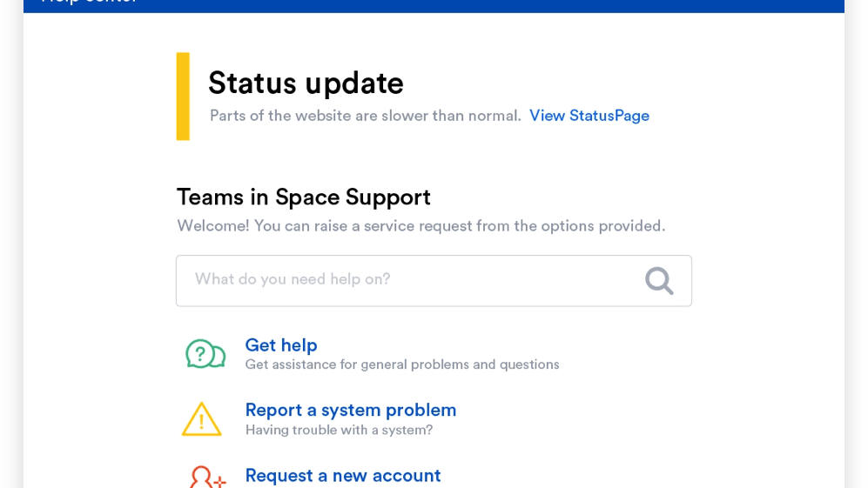Open the View StatusPage link

click(x=589, y=116)
